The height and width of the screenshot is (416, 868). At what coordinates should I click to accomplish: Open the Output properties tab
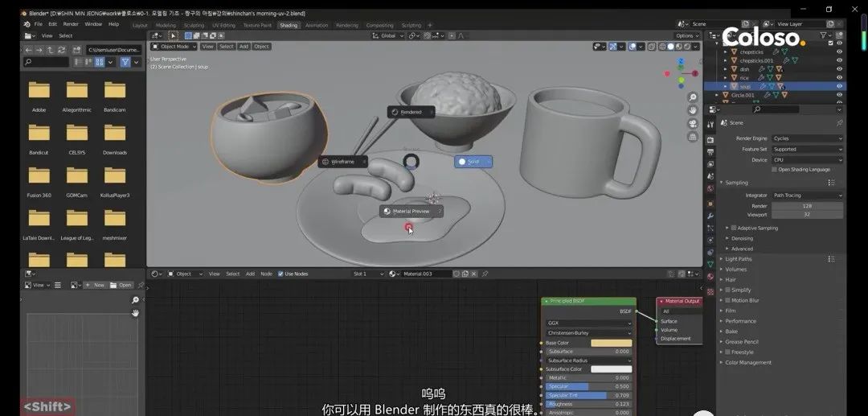pyautogui.click(x=710, y=152)
